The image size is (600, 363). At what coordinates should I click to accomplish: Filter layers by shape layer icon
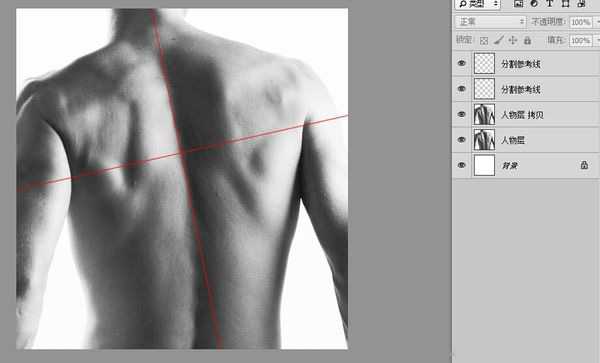click(566, 3)
